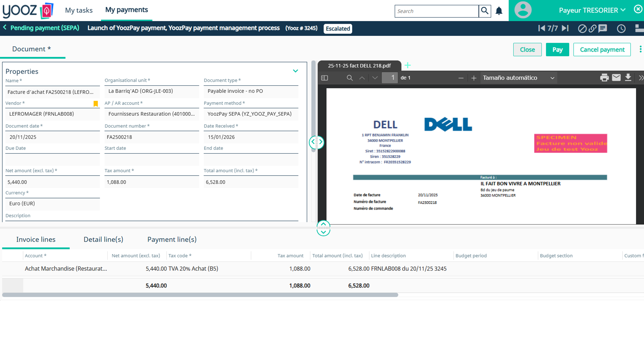Add a new document with plus icon
Screen dimensions: 644x362
click(408, 65)
